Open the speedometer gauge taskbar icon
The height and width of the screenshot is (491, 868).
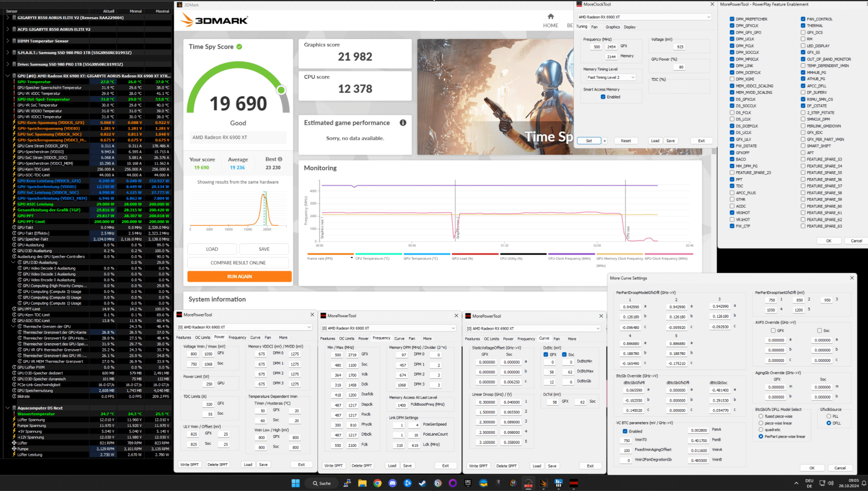pyautogui.click(x=528, y=483)
